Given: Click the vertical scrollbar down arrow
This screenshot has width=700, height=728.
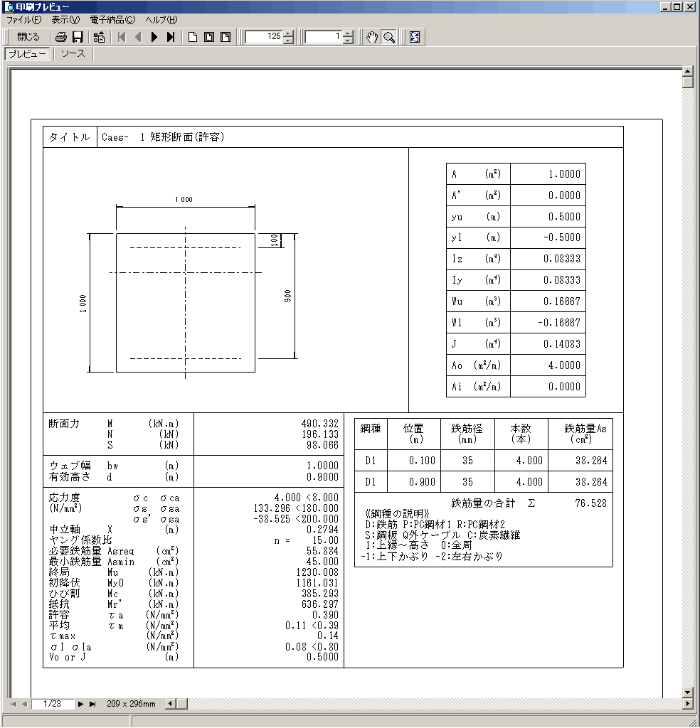Looking at the screenshot, I should pos(688,692).
